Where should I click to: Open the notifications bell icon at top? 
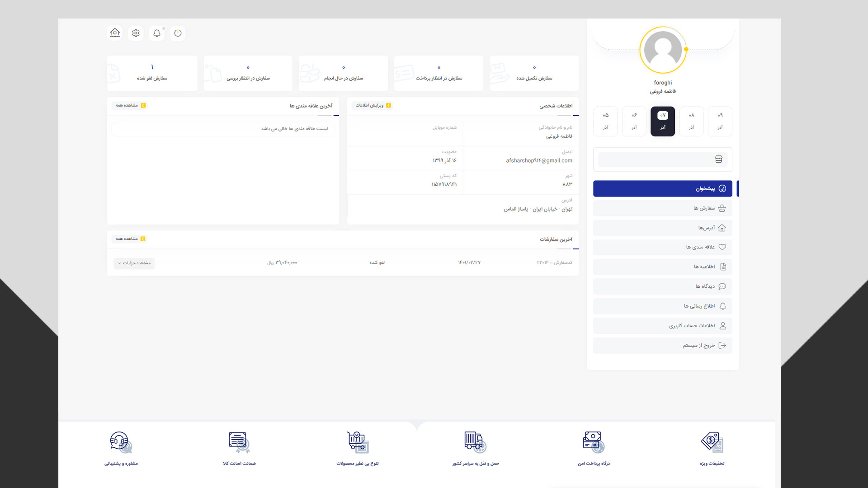point(157,33)
